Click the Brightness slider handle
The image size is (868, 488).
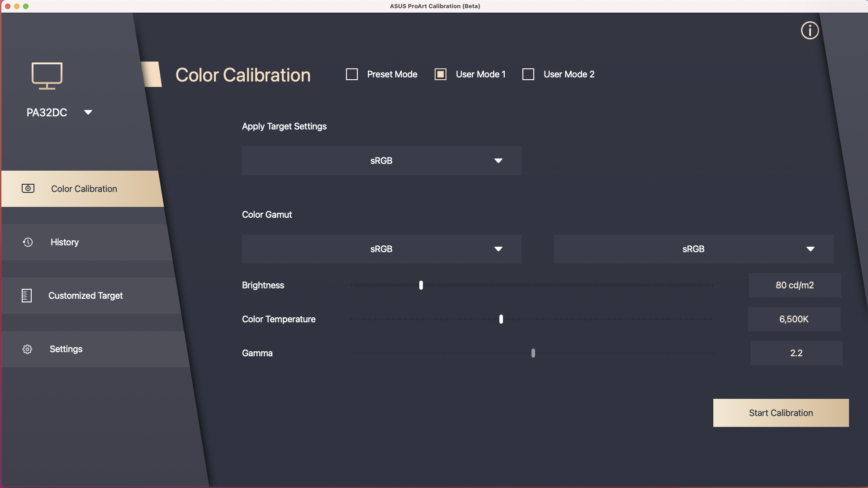[421, 285]
